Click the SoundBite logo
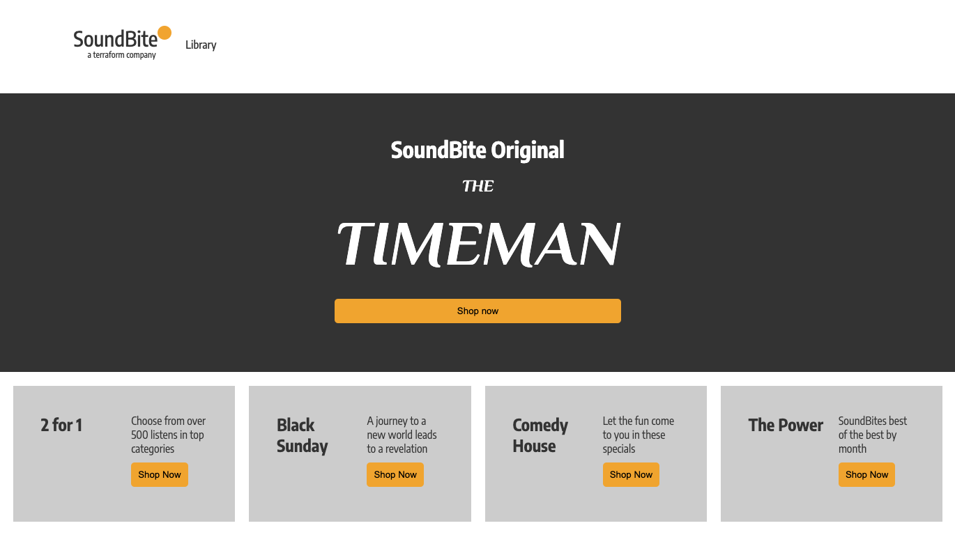This screenshot has height=560, width=955. point(116,38)
